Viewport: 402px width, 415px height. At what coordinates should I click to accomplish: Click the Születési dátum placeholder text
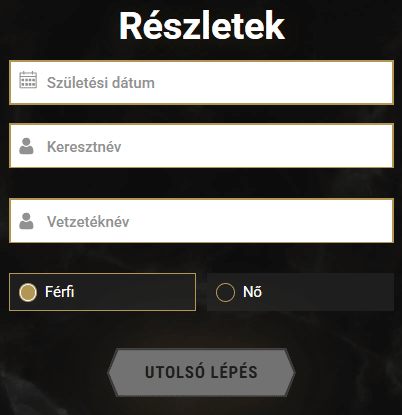(x=101, y=83)
